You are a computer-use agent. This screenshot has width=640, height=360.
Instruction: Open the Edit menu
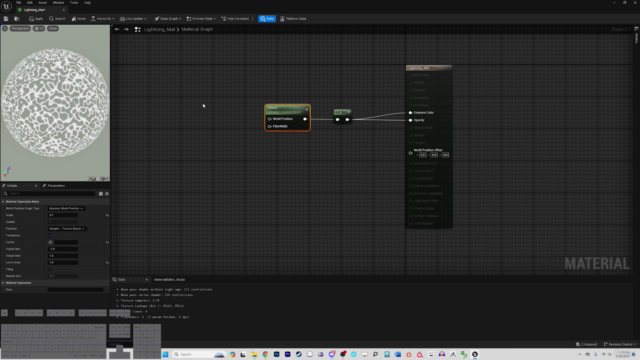(30, 2)
